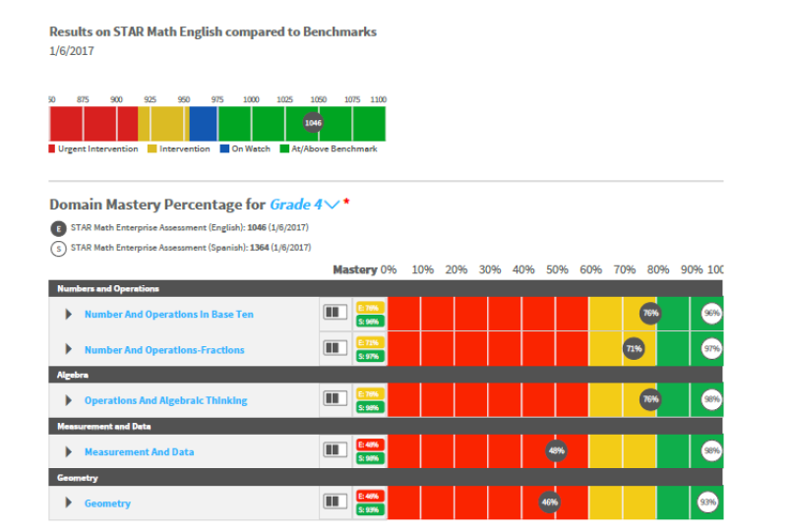Viewport: 792px width, 532px height.
Task: Click the yellow Intervention legend swatch
Action: tap(152, 148)
